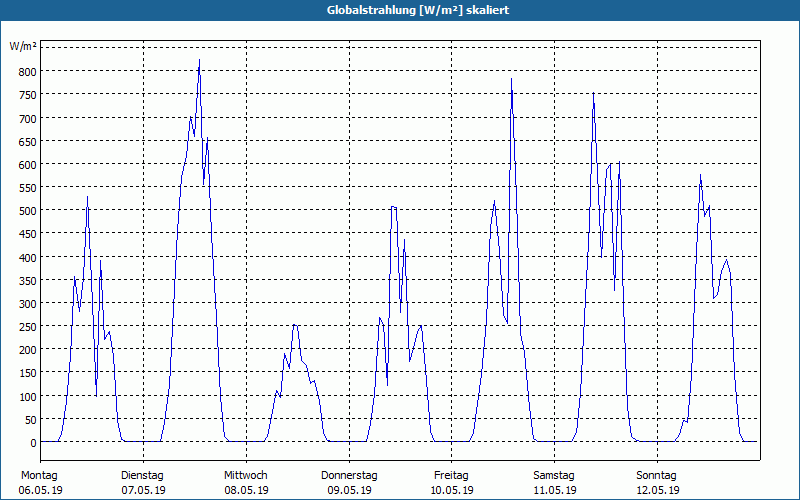800x500 pixels.
Task: Click the 300 y-axis value
Action: (28, 305)
